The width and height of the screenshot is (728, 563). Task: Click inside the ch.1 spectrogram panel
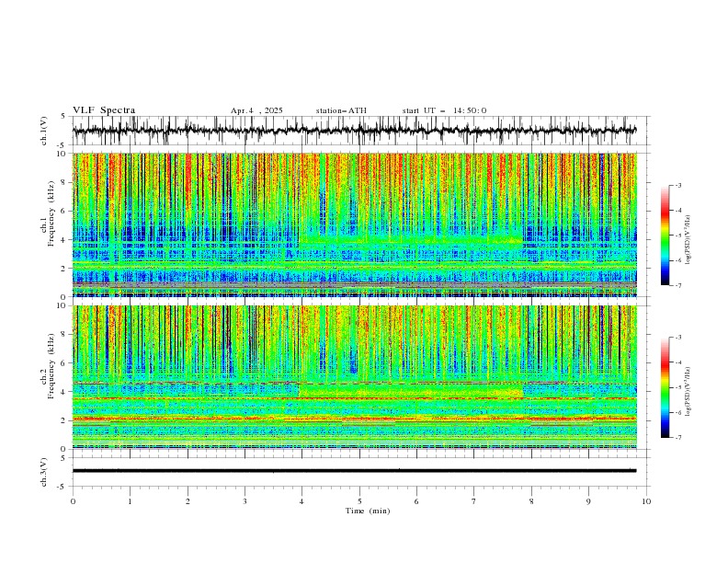pyautogui.click(x=355, y=224)
